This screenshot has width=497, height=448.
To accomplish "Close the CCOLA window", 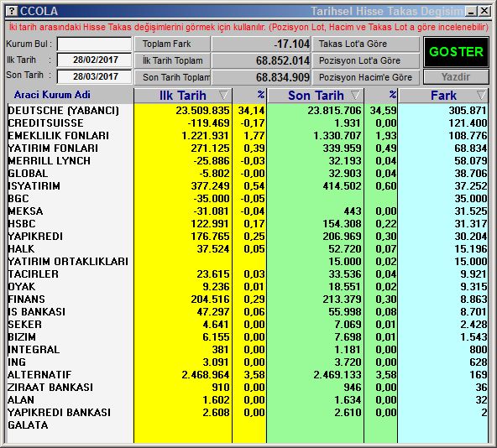I will [484, 12].
